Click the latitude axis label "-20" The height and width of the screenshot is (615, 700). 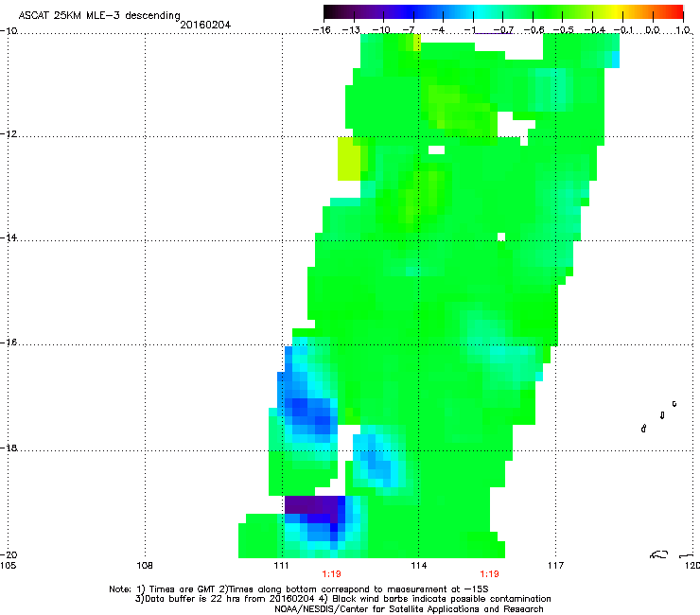9,554
